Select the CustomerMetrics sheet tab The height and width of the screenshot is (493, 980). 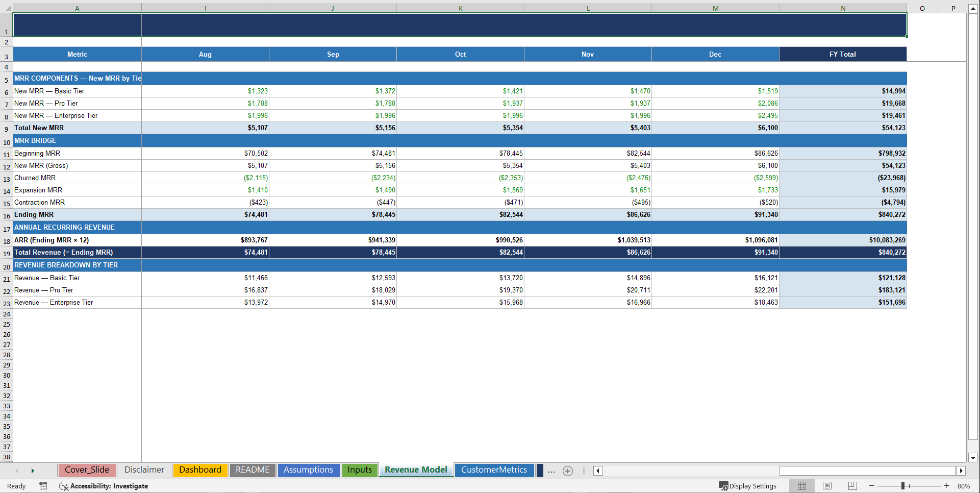point(494,470)
